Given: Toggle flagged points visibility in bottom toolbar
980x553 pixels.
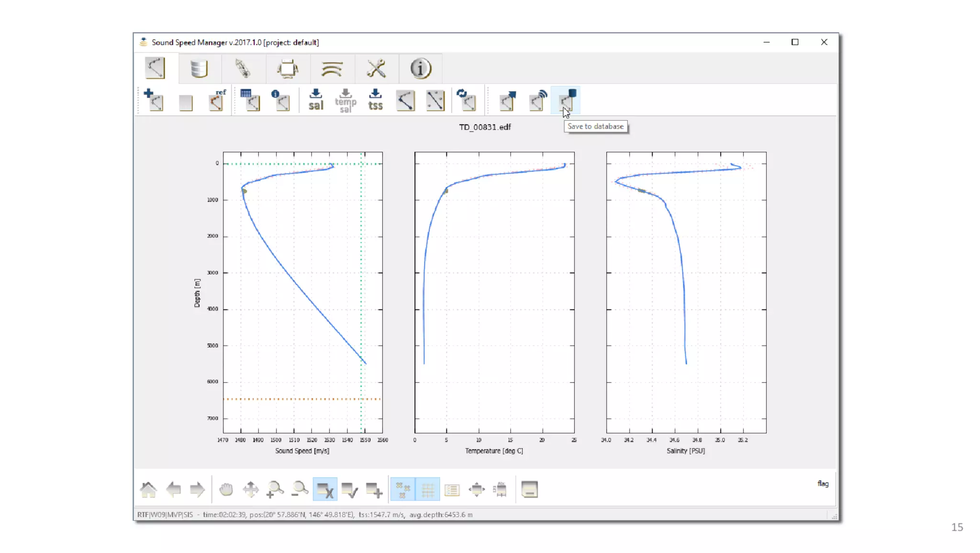Looking at the screenshot, I should coord(402,489).
